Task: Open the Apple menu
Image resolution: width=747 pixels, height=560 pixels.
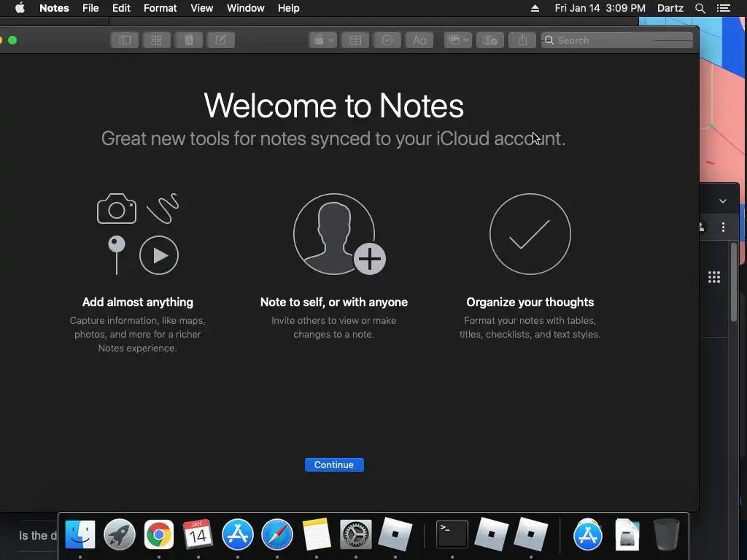Action: point(20,8)
